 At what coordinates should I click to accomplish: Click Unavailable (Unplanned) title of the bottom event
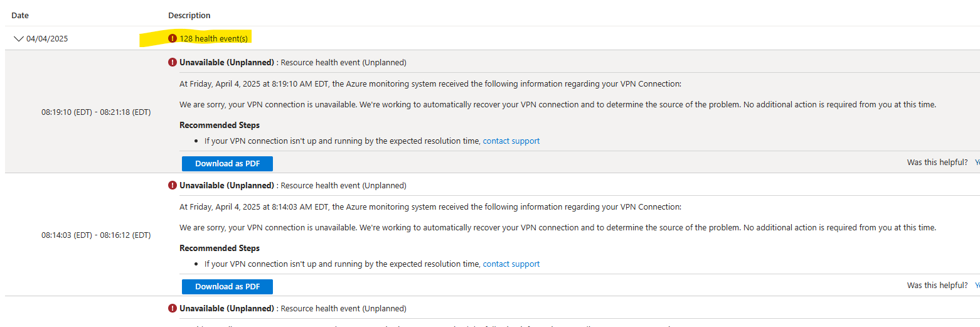coord(226,309)
